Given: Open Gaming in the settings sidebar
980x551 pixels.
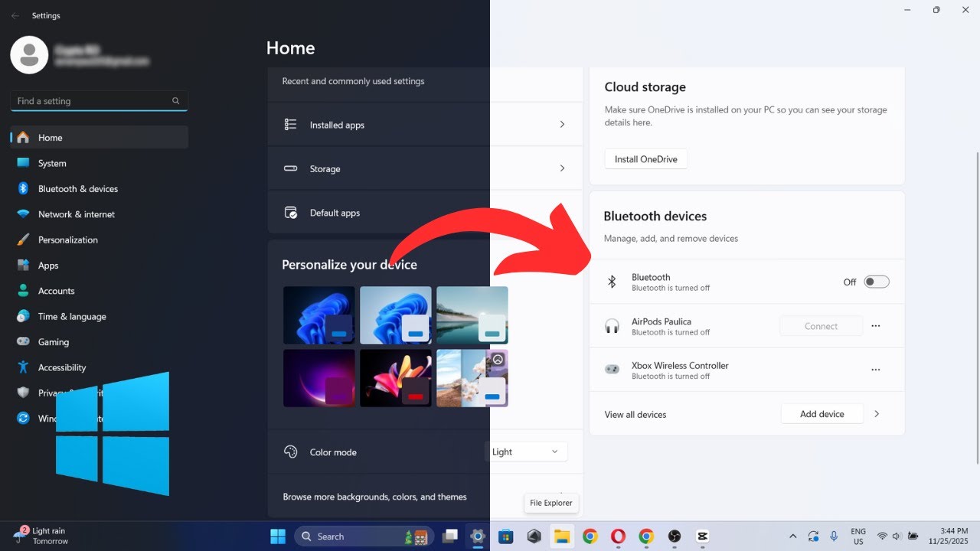Looking at the screenshot, I should pyautogui.click(x=100, y=342).
